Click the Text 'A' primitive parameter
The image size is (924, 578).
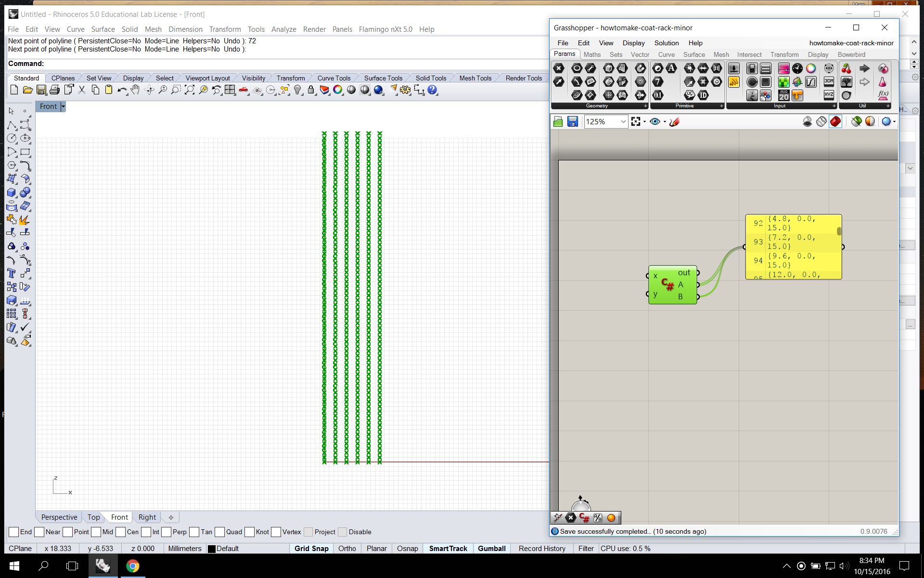(x=671, y=68)
